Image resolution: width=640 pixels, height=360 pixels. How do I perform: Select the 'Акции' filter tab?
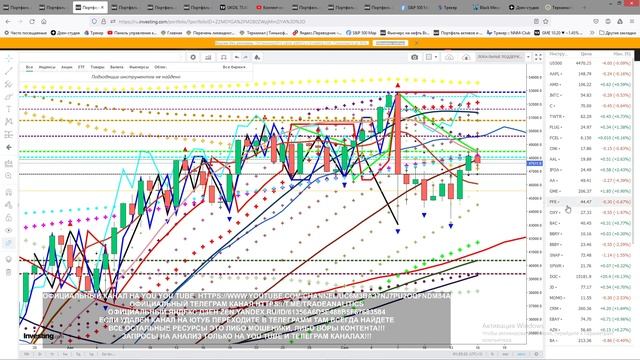tap(67, 67)
